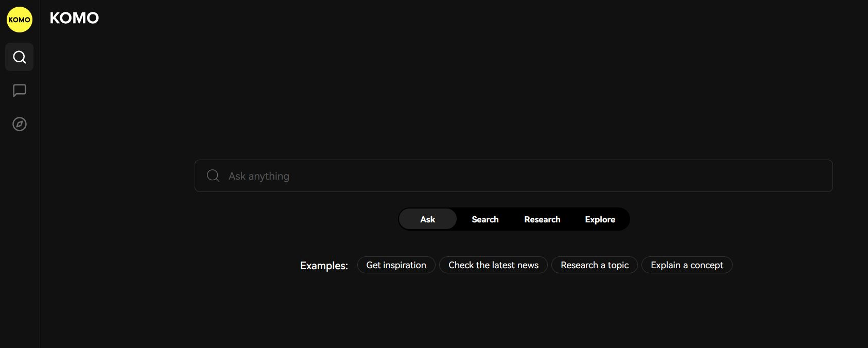The image size is (868, 348).
Task: Switch to the Research mode tab
Action: tap(542, 219)
